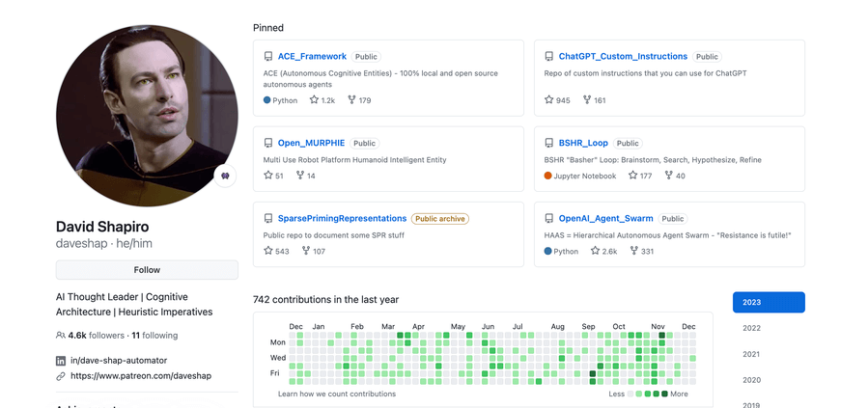Screen dimensions: 868x408
Task: Click the Public badge on BSHR_Loop
Action: pyautogui.click(x=628, y=143)
